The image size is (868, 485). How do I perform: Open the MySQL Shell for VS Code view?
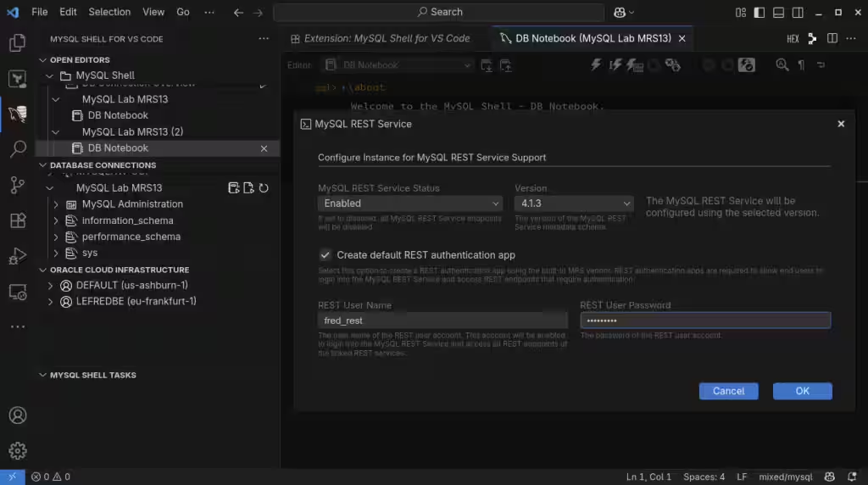(x=17, y=114)
